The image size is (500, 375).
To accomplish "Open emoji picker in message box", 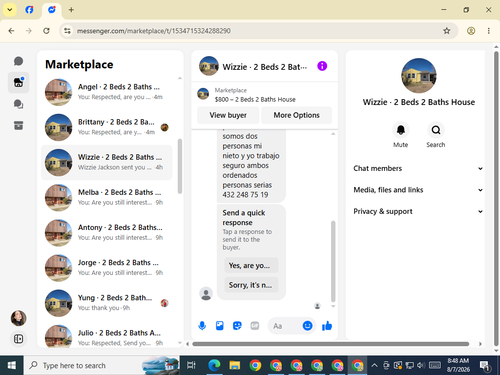I will tap(307, 326).
